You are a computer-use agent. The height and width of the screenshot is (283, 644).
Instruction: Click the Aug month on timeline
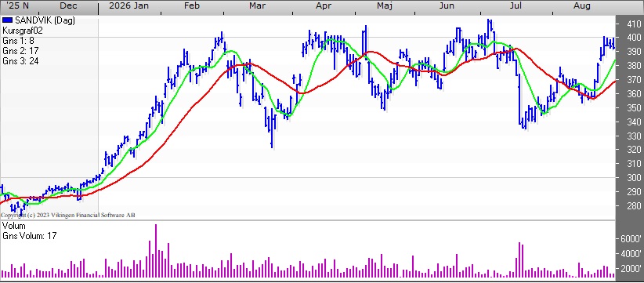coord(582,6)
